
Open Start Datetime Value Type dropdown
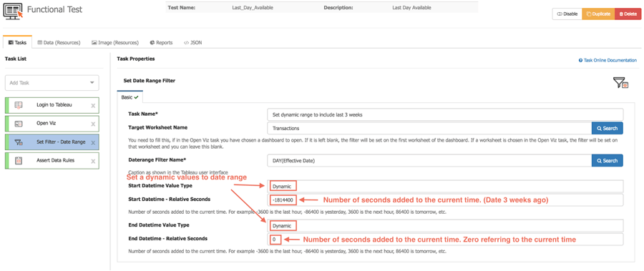click(x=445, y=186)
